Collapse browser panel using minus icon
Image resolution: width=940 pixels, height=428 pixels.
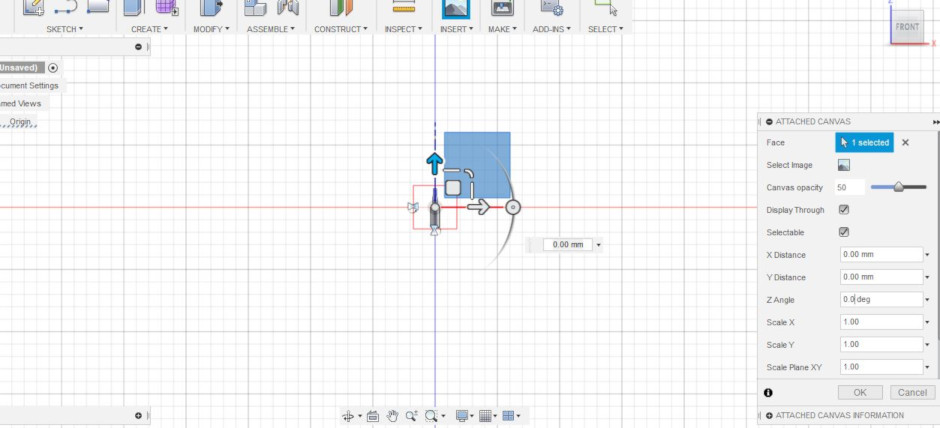138,47
